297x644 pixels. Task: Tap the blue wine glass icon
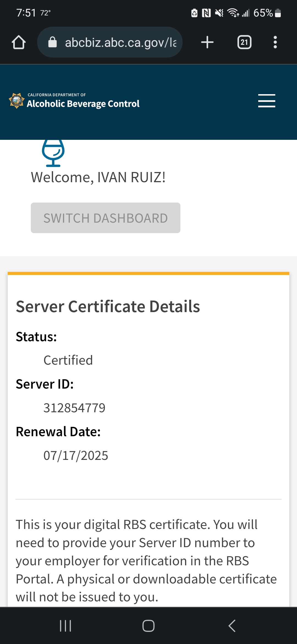pyautogui.click(x=53, y=153)
